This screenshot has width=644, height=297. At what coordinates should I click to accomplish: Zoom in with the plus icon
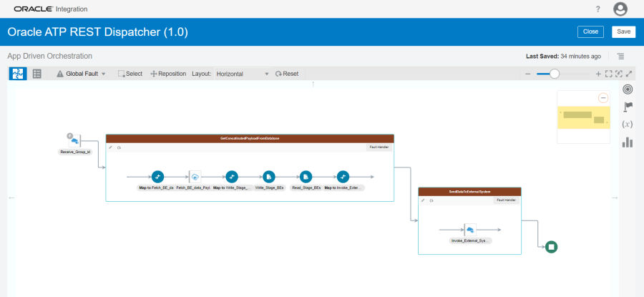click(598, 74)
